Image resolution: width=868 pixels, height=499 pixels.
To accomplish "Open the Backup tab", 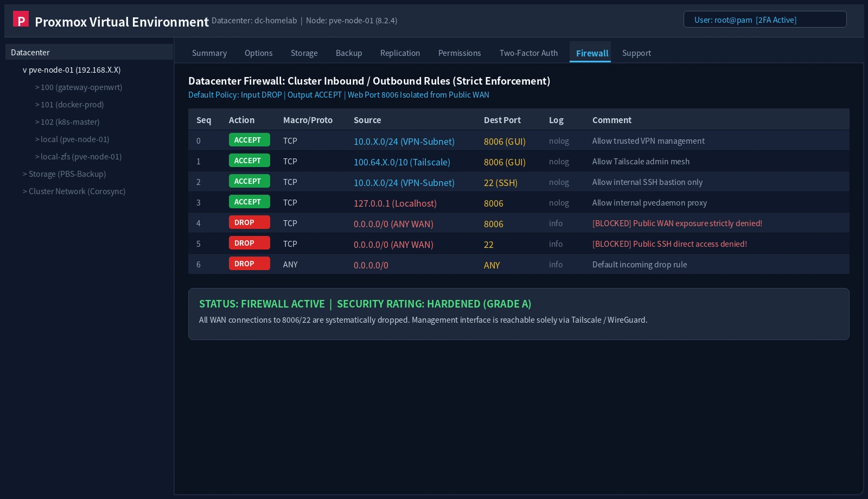I will [349, 53].
